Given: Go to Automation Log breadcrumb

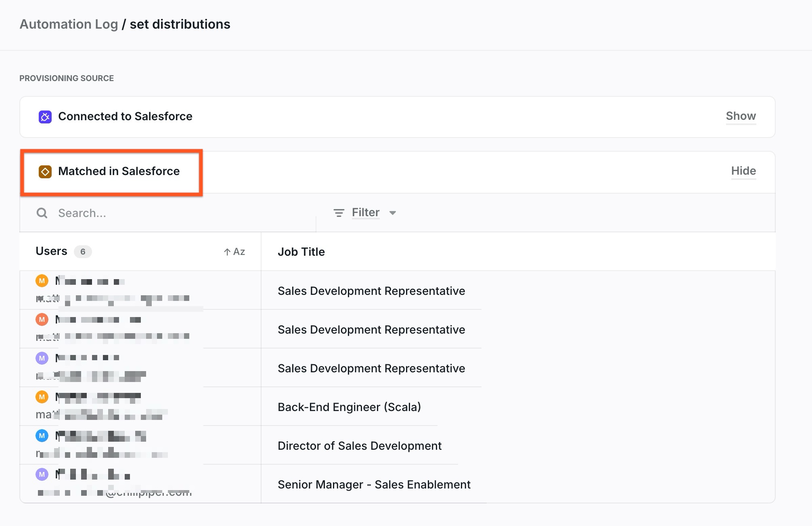Looking at the screenshot, I should 69,24.
